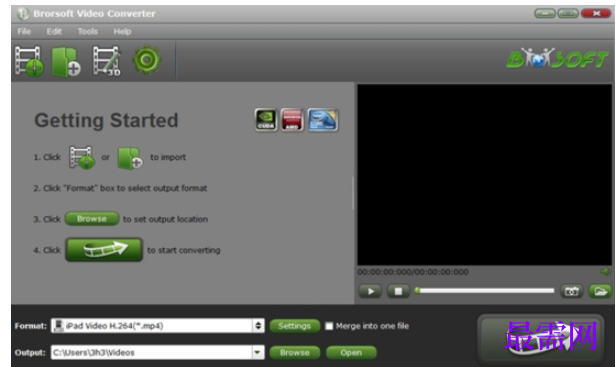This screenshot has height=367, width=616.
Task: Open the Edit menu
Action: tap(54, 31)
